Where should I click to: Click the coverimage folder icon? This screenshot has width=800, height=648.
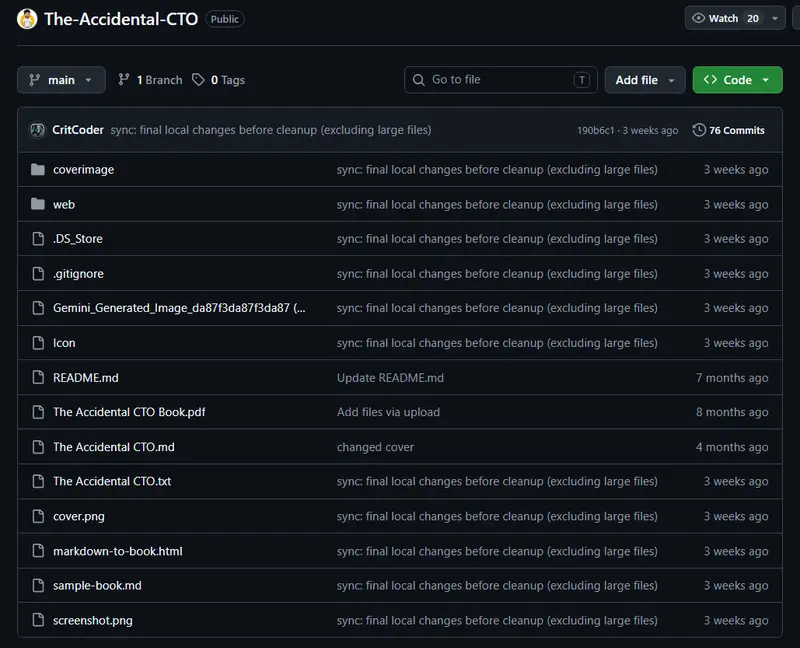[x=38, y=169]
